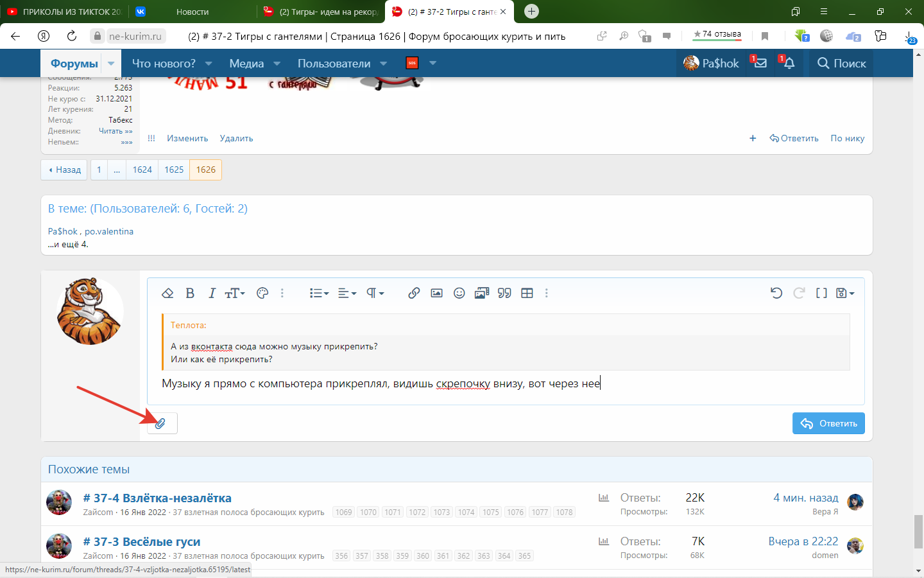Click the paperclip attach file icon
Viewport: 924px width, 578px height.
(161, 423)
